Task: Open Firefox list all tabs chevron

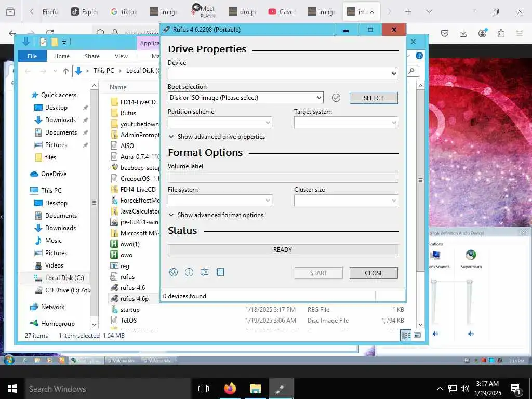Action: [x=429, y=12]
